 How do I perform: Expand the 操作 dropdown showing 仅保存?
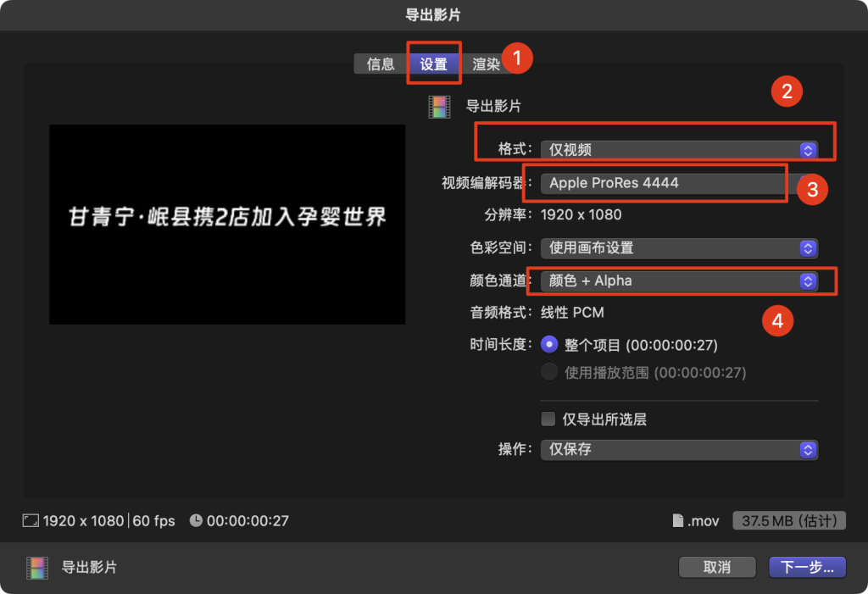(x=678, y=449)
